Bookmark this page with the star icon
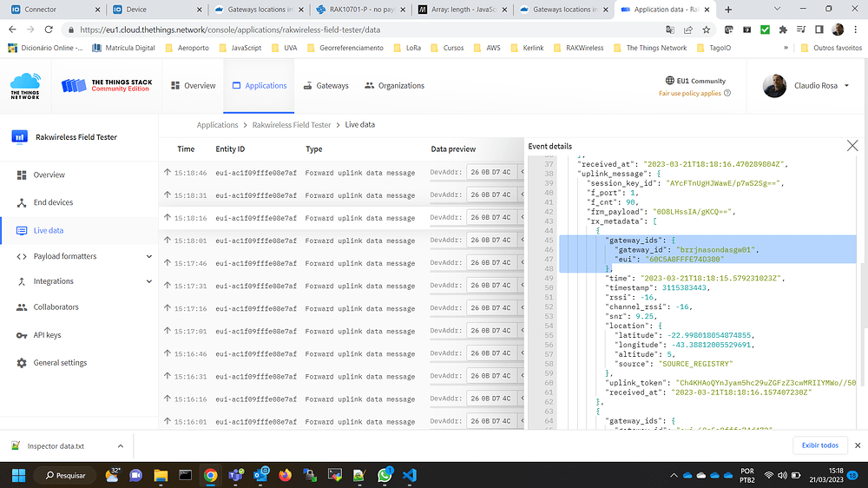Viewport: 868px width, 488px height. click(707, 30)
